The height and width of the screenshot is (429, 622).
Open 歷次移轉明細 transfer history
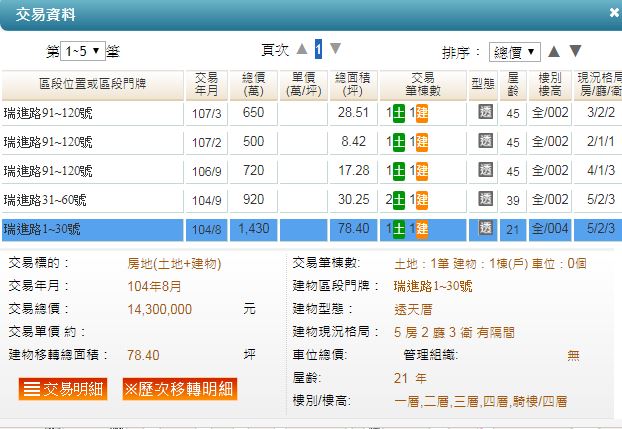(x=180, y=389)
